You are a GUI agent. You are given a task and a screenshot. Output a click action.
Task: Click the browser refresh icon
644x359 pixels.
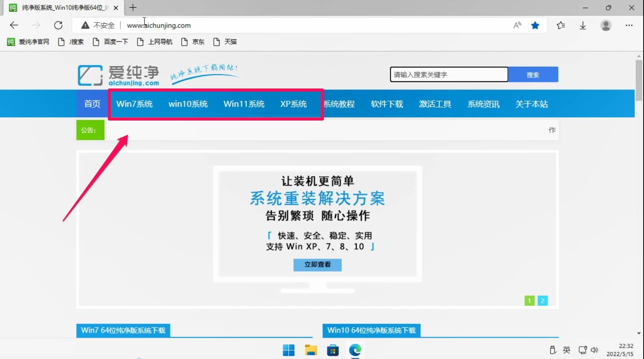[58, 25]
